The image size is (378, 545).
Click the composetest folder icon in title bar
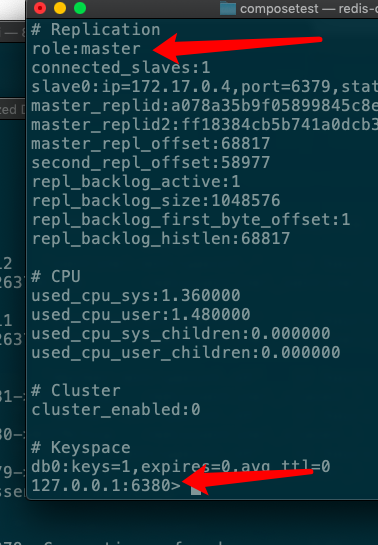tap(228, 8)
